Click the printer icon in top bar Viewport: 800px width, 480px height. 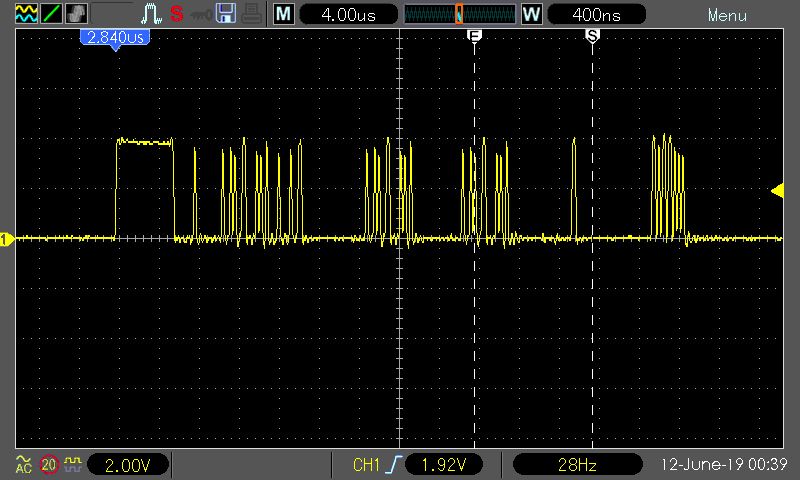[x=252, y=14]
